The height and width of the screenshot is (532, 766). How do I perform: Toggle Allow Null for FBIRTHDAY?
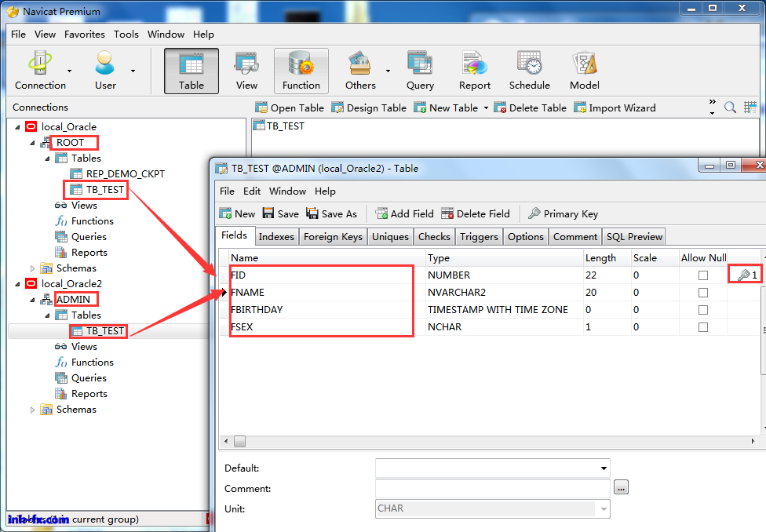pos(703,310)
